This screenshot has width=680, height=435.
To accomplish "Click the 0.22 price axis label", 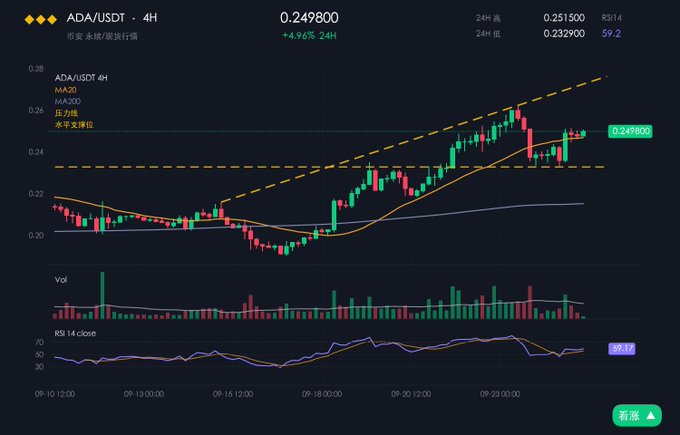I will [36, 193].
